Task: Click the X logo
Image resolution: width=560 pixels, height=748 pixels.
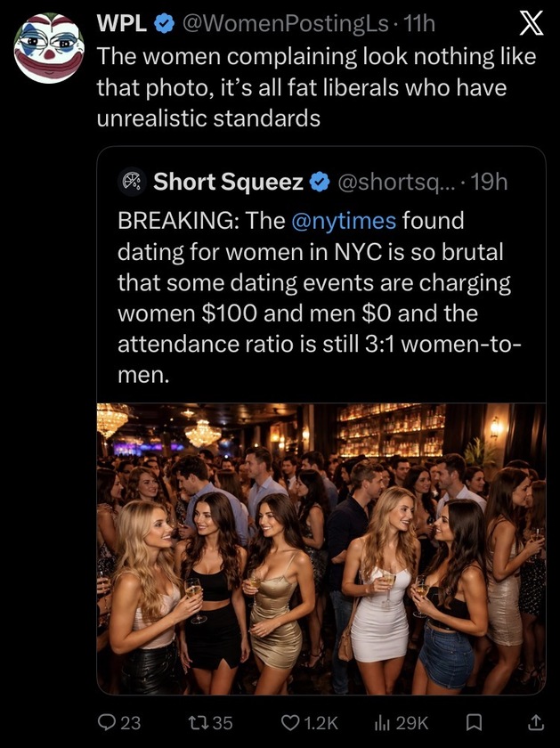Action: (530, 27)
